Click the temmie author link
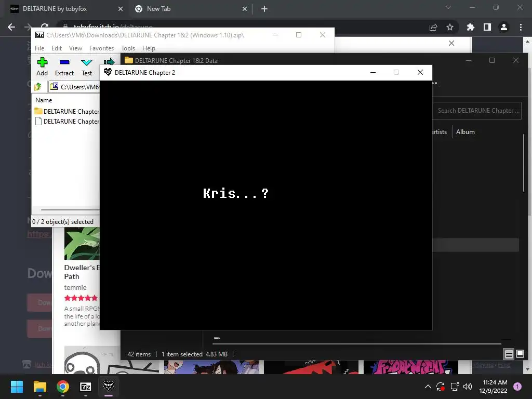Screen dimensions: 532x399 click(x=75, y=287)
